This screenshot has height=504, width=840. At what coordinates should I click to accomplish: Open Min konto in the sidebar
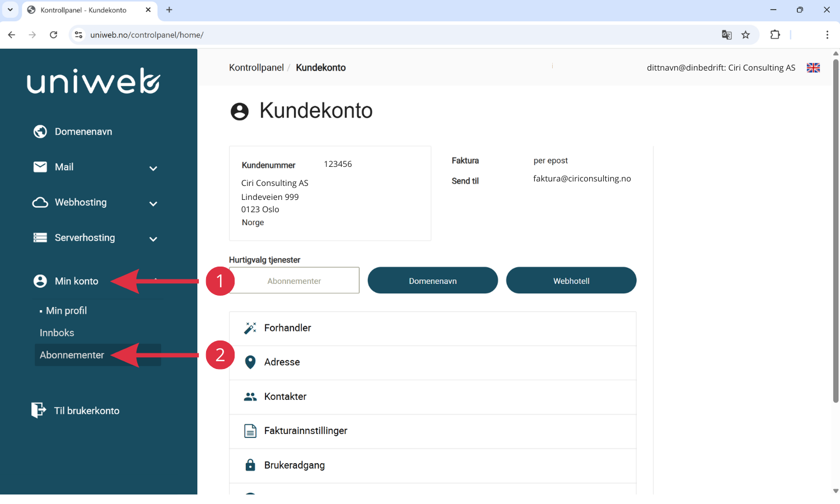77,281
